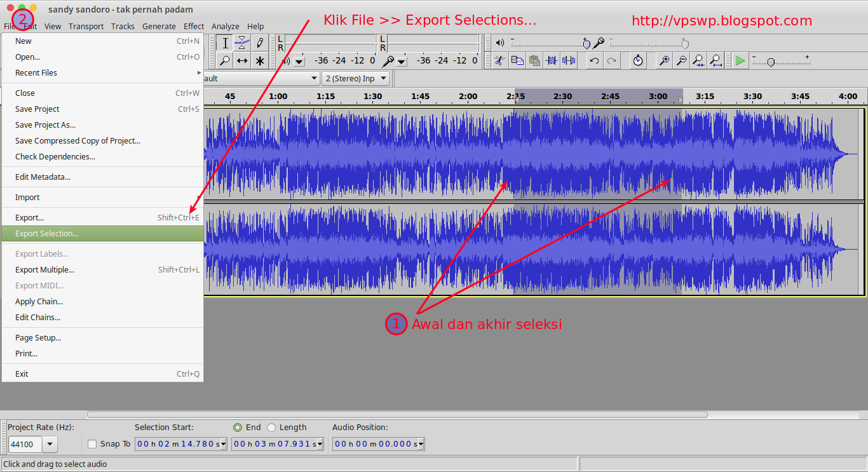The width and height of the screenshot is (868, 472).
Task: Expand the Selection Start time format dropdown
Action: point(223,444)
